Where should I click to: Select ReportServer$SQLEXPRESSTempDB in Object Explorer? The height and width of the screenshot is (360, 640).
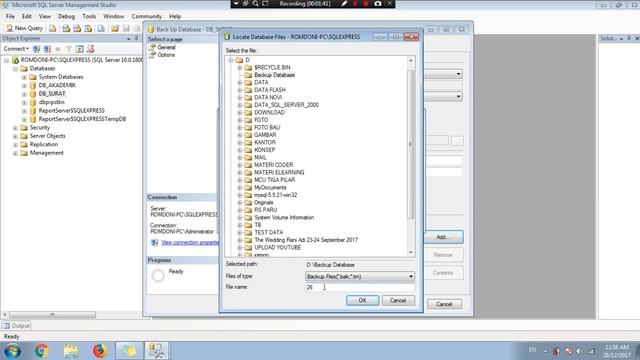coord(82,119)
